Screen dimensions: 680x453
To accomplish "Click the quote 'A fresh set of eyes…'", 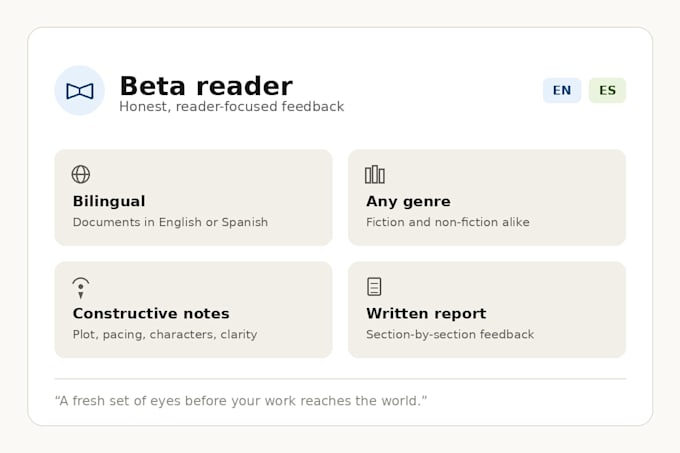I will click(241, 401).
